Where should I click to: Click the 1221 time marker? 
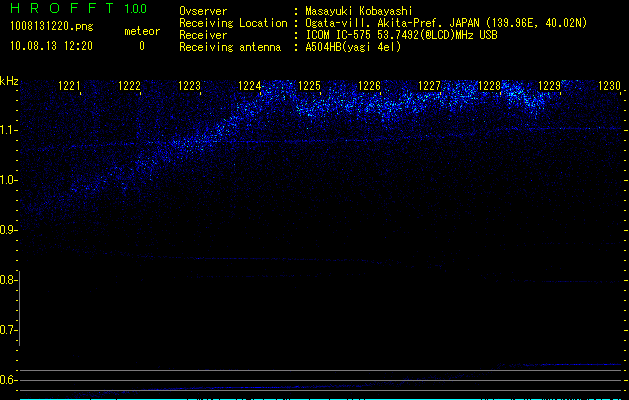pos(69,86)
